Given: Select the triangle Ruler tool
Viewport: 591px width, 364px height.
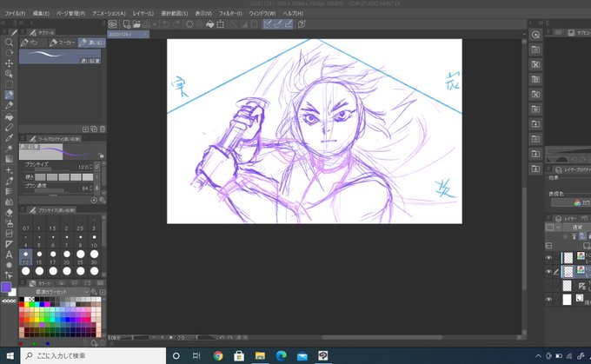Looking at the screenshot, I should 9,244.
